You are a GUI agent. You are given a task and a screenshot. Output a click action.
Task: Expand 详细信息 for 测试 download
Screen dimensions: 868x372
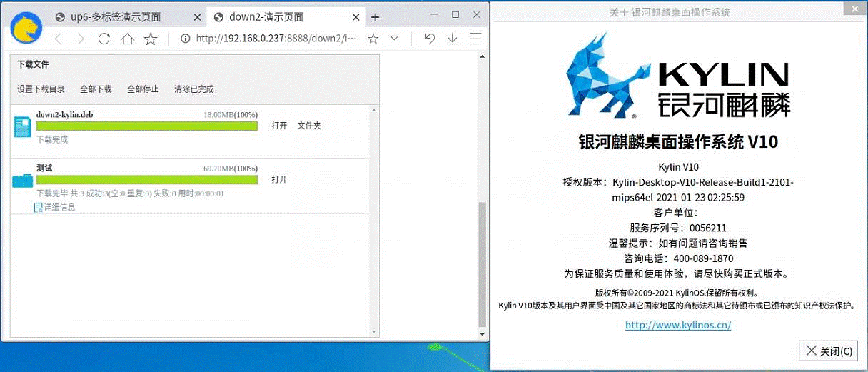(55, 207)
